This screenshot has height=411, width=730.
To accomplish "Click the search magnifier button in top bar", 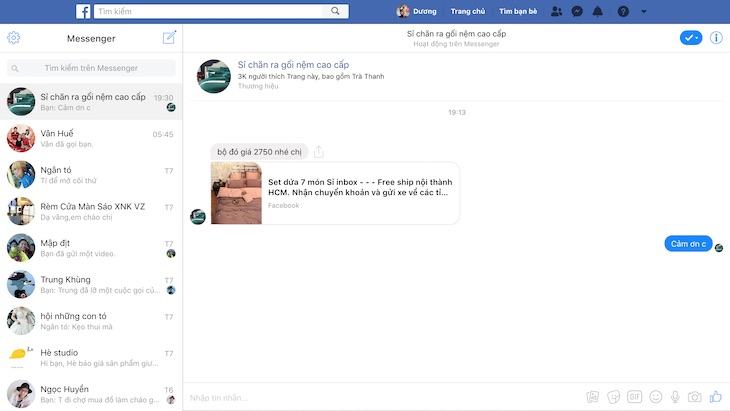I will pyautogui.click(x=335, y=11).
